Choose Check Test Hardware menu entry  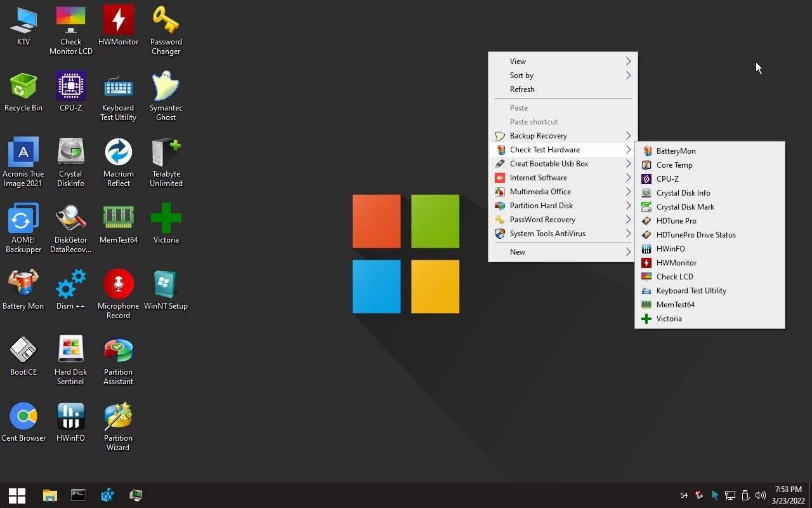click(x=563, y=150)
